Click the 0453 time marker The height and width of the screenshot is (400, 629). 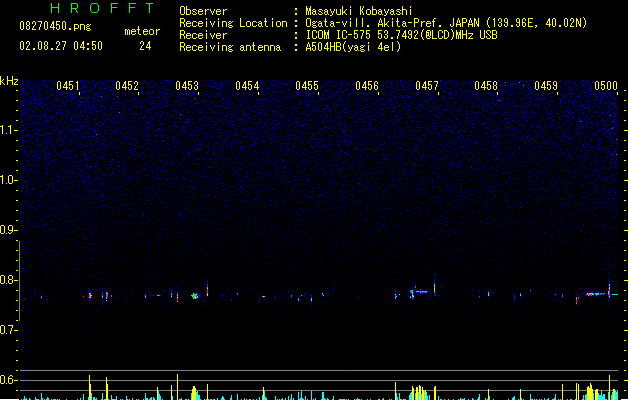coord(187,86)
